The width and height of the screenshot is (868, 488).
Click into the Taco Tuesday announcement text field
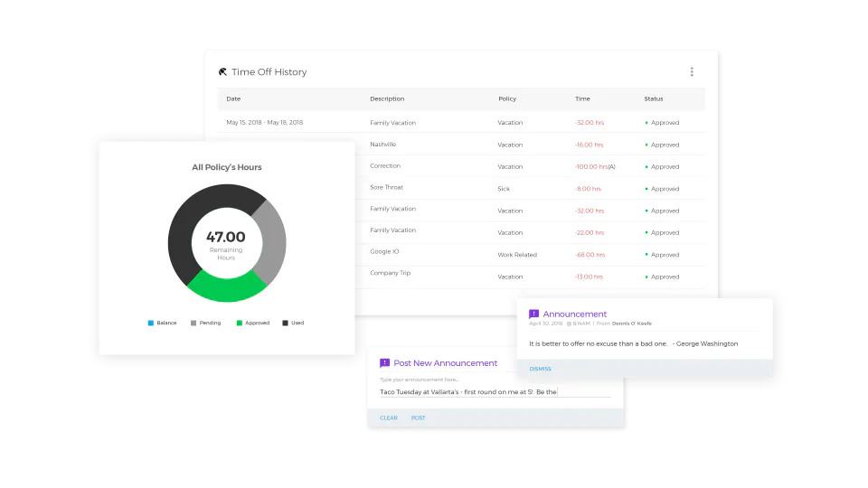tap(495, 391)
